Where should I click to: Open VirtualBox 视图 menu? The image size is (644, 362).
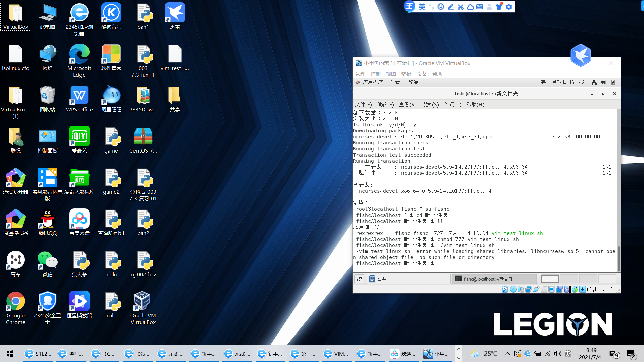click(x=391, y=74)
